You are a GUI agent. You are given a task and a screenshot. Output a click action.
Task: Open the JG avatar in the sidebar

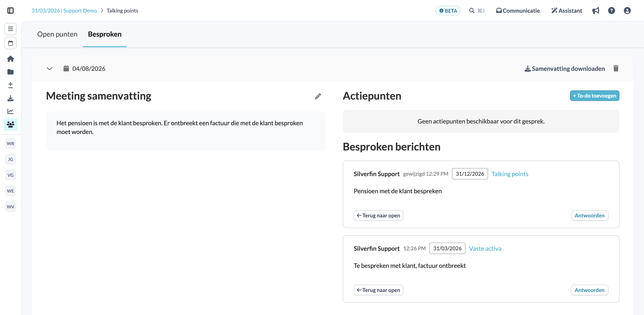11,159
